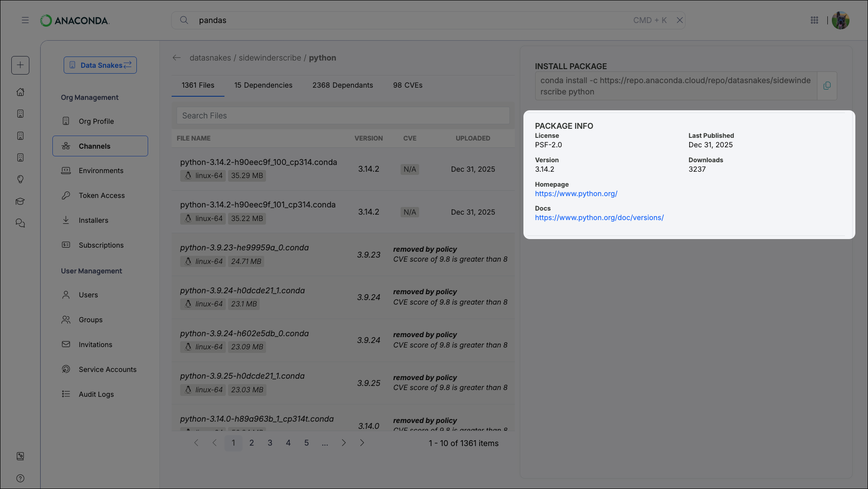
Task: Go to first page arrow
Action: 196,443
